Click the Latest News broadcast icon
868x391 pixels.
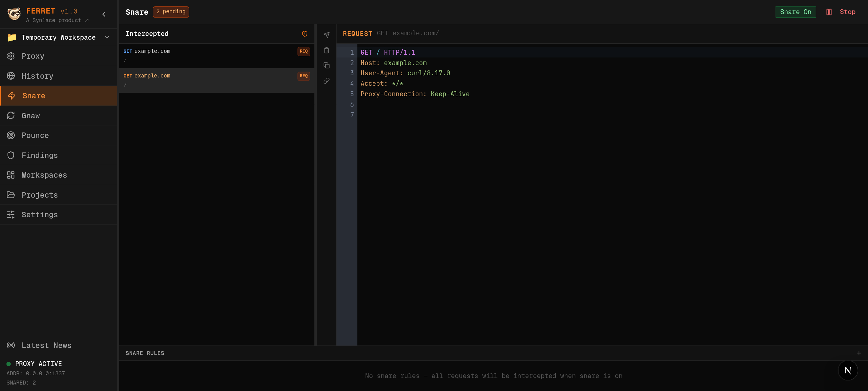(11, 345)
